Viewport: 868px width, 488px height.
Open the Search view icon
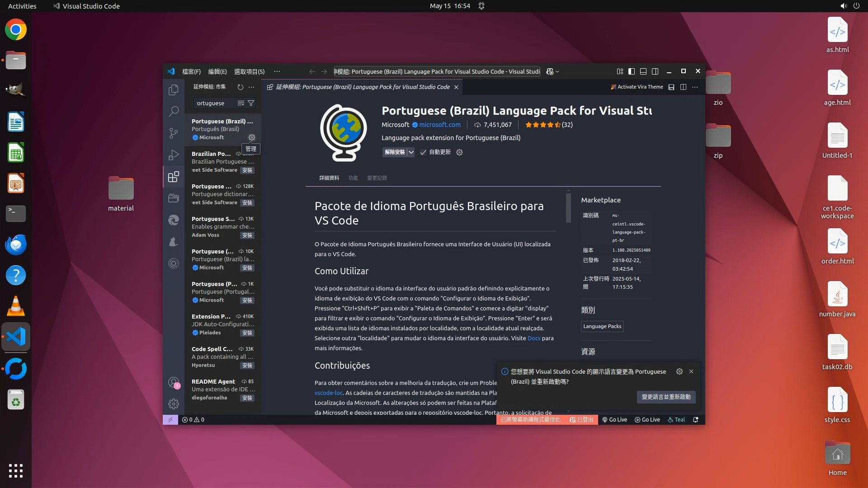point(174,111)
